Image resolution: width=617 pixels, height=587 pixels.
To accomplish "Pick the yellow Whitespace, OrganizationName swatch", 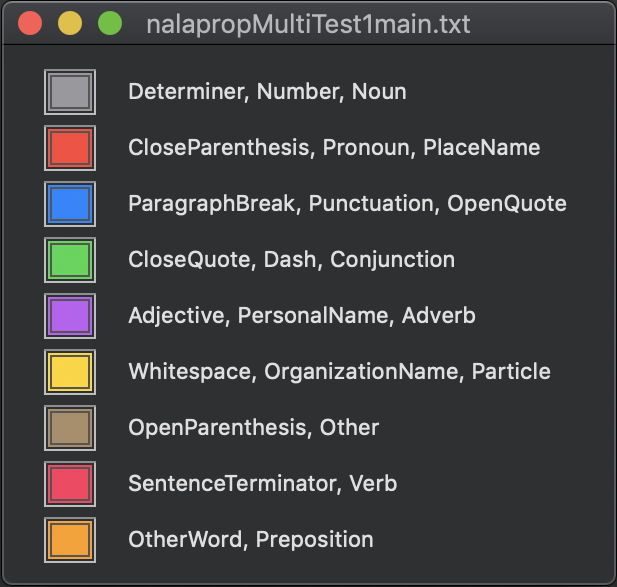I will click(69, 372).
